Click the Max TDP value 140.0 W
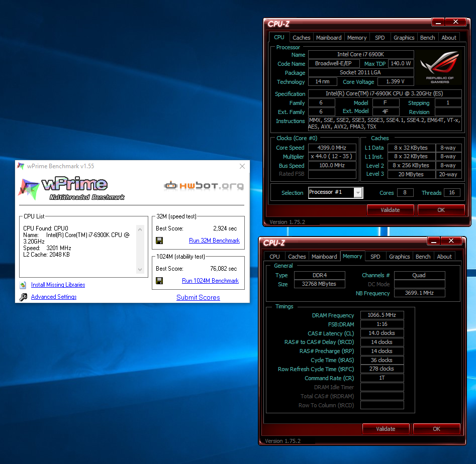 (401, 63)
